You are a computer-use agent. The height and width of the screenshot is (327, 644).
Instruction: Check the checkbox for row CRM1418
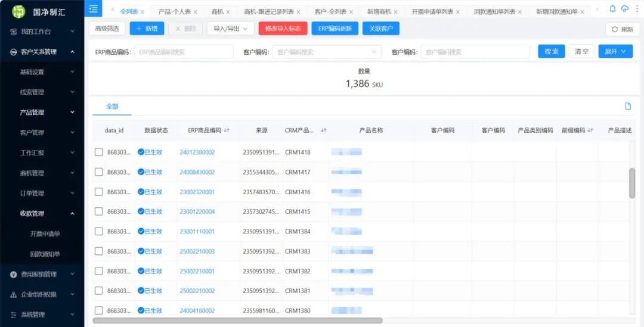pyautogui.click(x=99, y=152)
